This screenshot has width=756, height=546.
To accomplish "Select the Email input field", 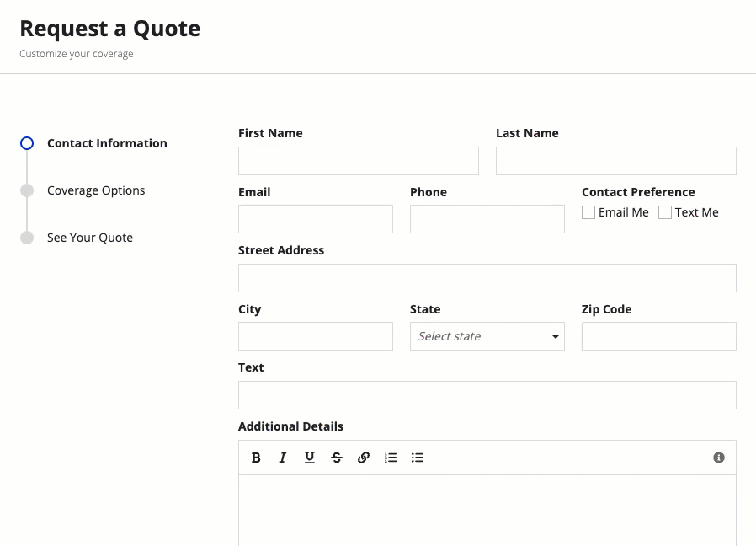I will [316, 219].
